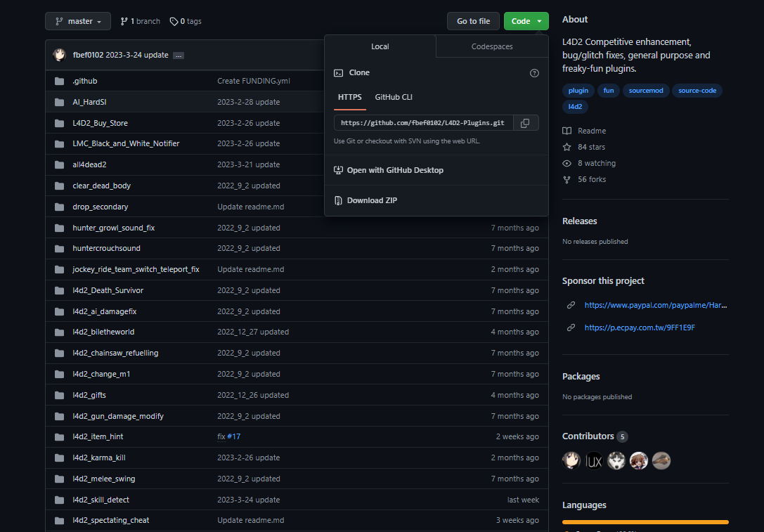Click the folder icon for .github
The image size is (764, 532).
pyautogui.click(x=60, y=81)
